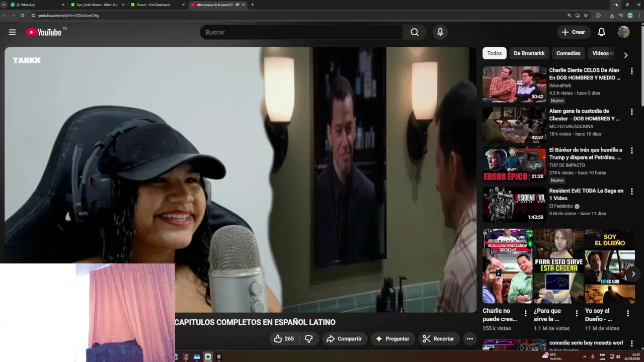The width and height of the screenshot is (644, 362).
Task: Go to YouTube home via logo
Action: tap(43, 32)
